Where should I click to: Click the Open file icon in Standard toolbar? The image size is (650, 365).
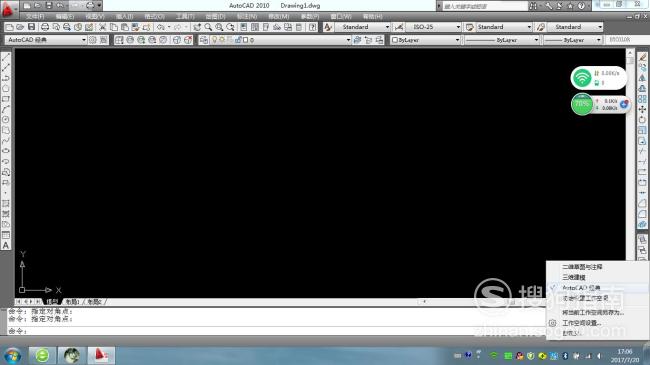click(x=20, y=27)
